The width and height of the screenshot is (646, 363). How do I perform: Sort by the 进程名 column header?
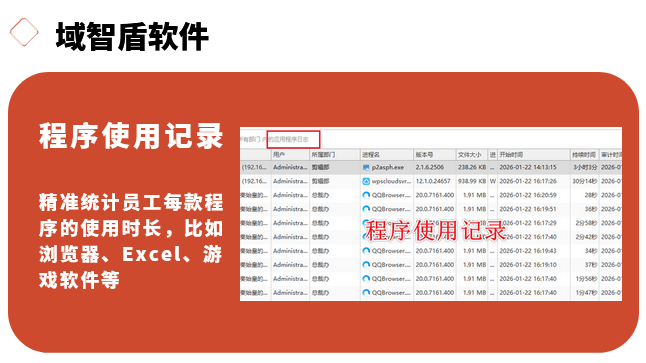(x=387, y=155)
